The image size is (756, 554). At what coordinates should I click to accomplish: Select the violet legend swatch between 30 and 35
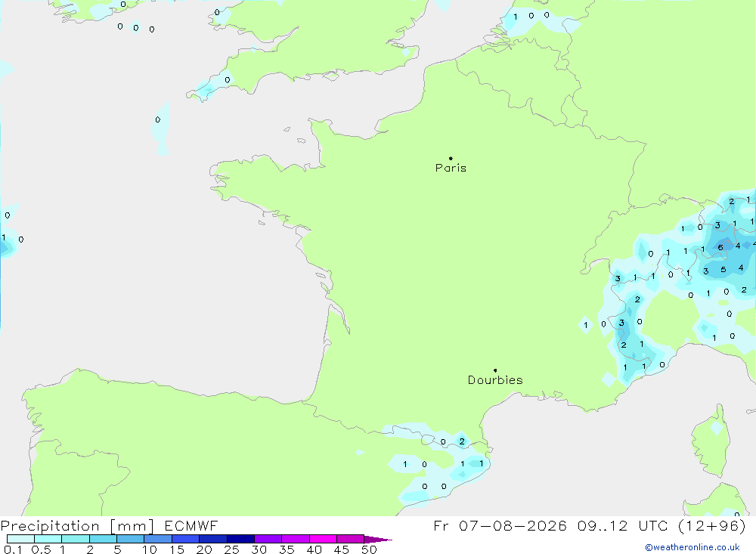pos(268,539)
